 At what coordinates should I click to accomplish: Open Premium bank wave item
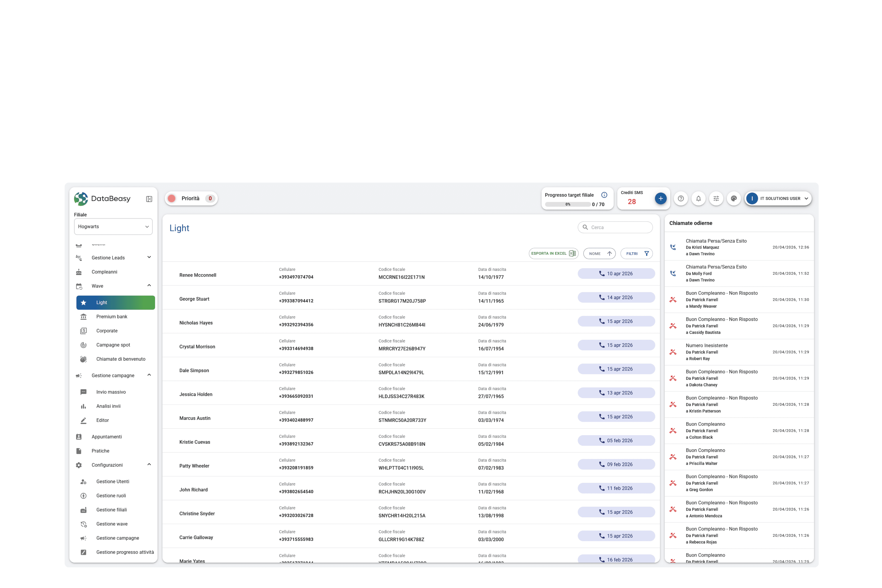(x=112, y=317)
